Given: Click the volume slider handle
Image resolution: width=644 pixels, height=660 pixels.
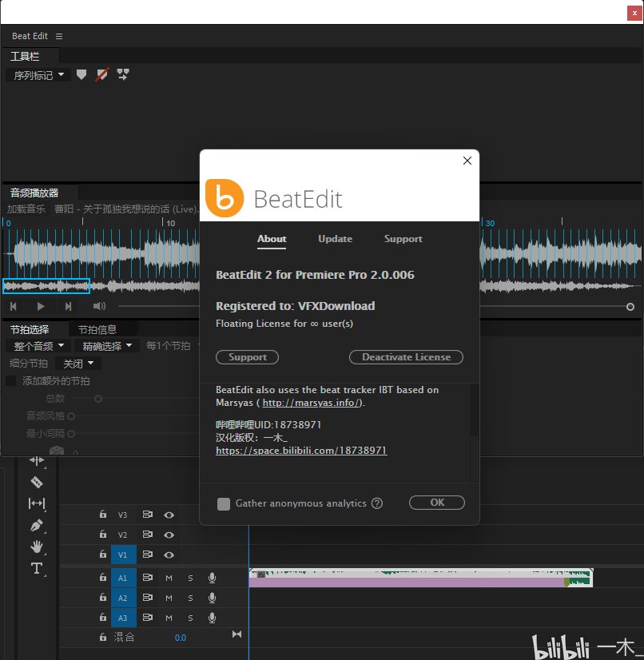Looking at the screenshot, I should 630,307.
